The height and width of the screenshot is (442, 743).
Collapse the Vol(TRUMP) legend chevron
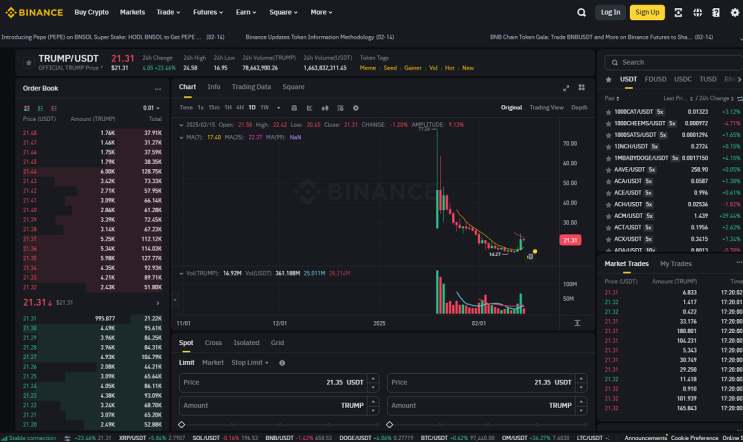click(x=181, y=273)
